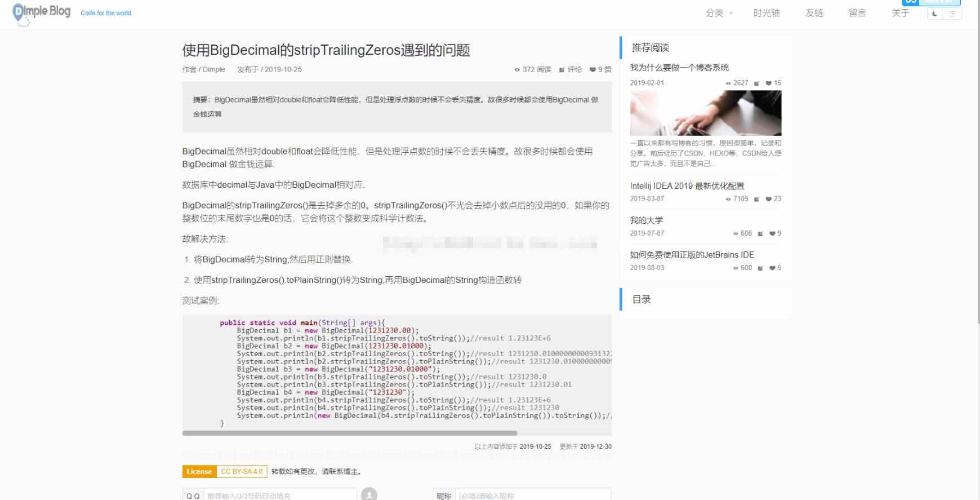
Task: Click comment icon on 2019-02-01 post row
Action: [756, 83]
